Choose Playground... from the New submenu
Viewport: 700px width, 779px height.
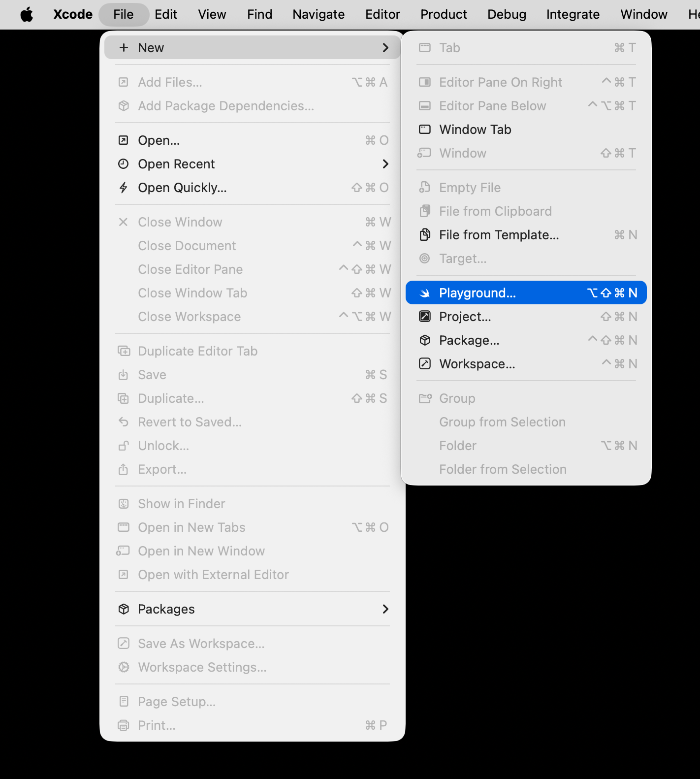(477, 293)
